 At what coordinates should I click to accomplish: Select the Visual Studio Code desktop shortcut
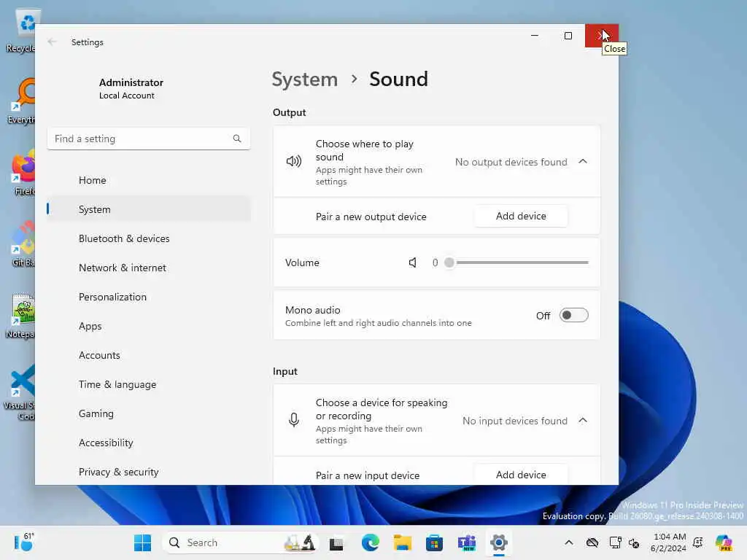point(21,392)
